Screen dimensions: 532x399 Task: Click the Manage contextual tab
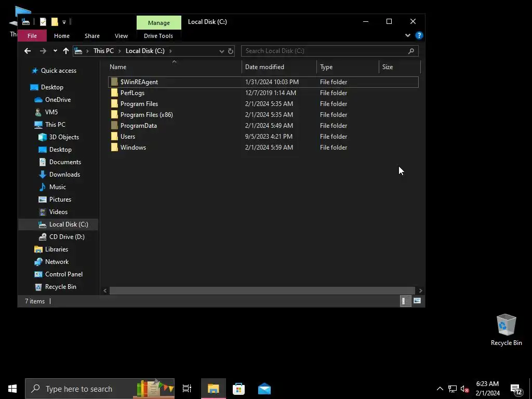tap(159, 23)
